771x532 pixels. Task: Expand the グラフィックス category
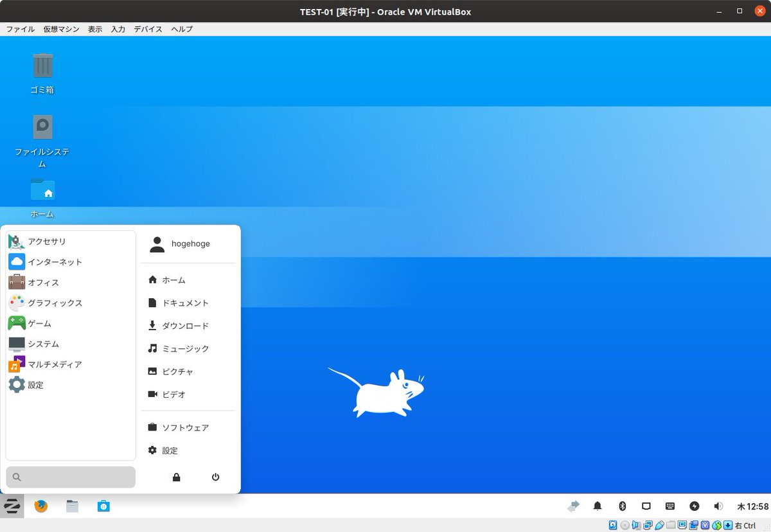coord(71,303)
